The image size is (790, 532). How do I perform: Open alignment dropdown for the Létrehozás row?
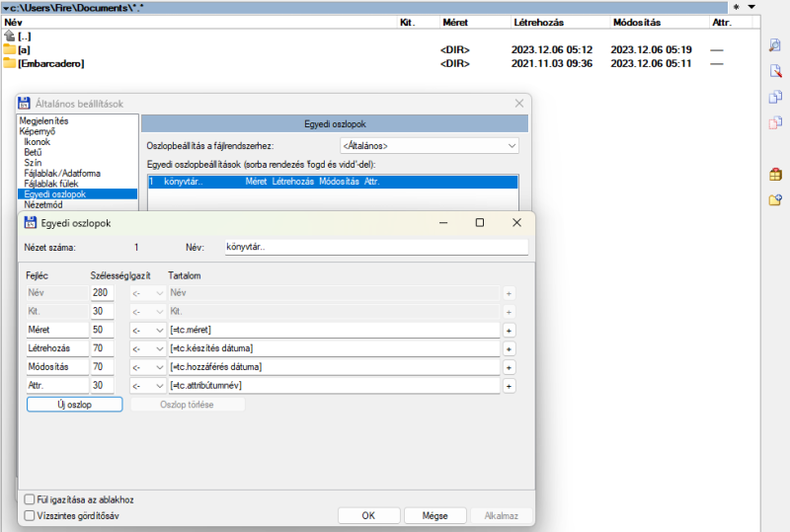coord(147,349)
